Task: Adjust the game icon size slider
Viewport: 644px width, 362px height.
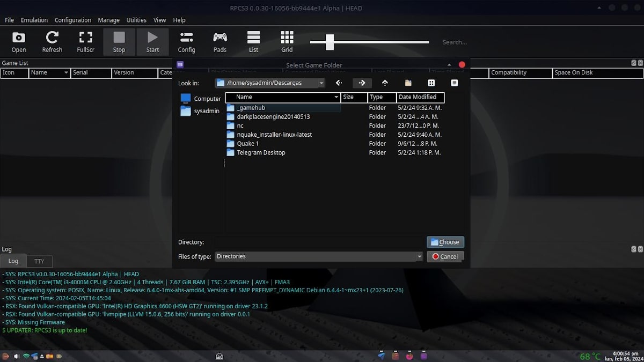Action: tap(329, 41)
